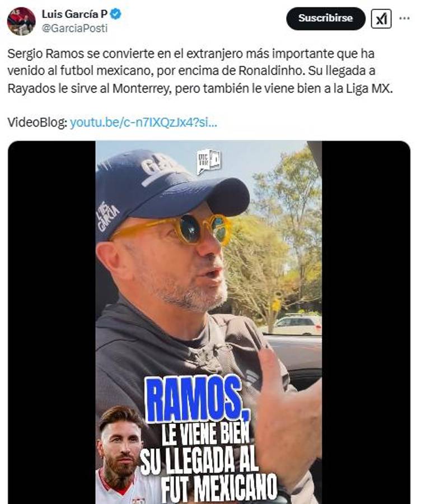
Task: Click the @GarciaPosti handle
Action: click(74, 29)
